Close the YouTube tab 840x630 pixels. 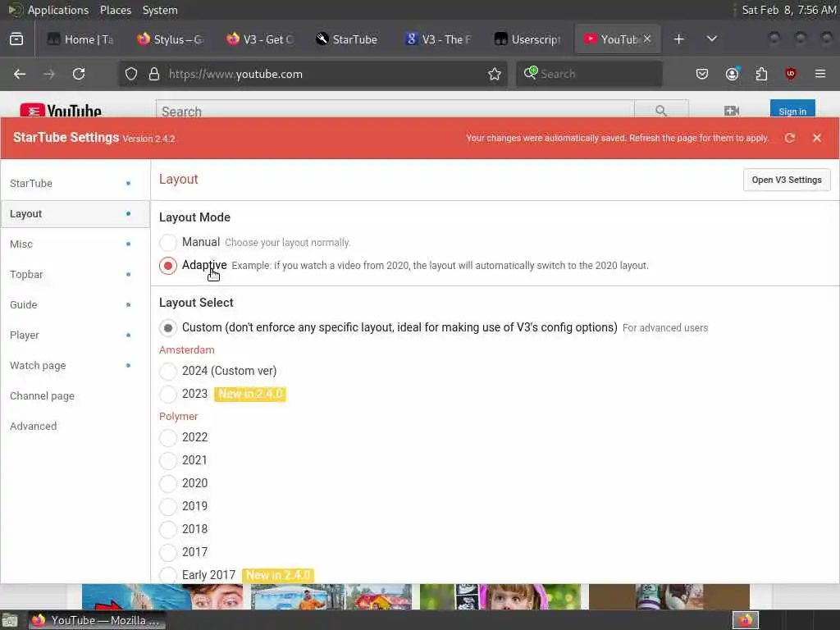click(x=647, y=39)
